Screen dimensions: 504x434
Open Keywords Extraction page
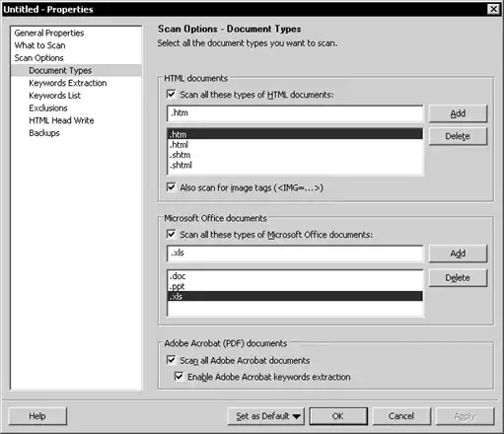(68, 83)
